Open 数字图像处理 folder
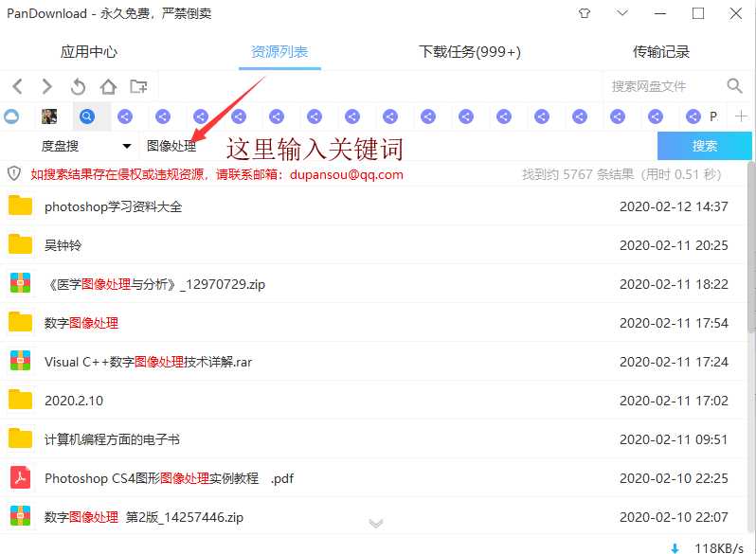 pos(81,323)
